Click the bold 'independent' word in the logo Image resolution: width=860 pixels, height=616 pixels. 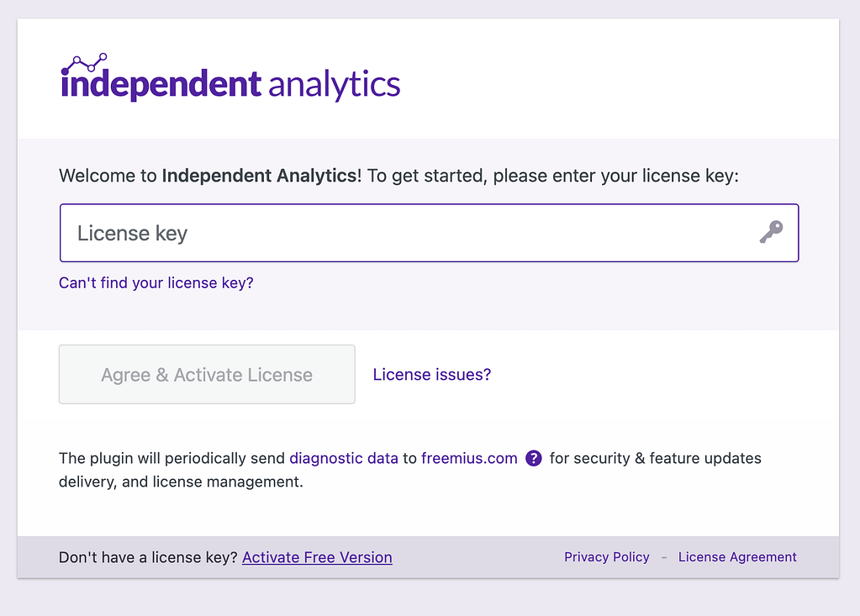click(161, 85)
